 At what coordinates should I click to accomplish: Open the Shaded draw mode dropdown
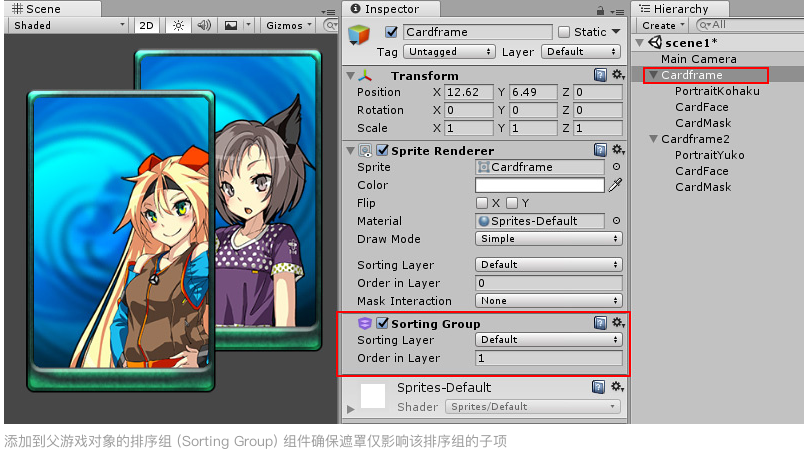(x=69, y=25)
